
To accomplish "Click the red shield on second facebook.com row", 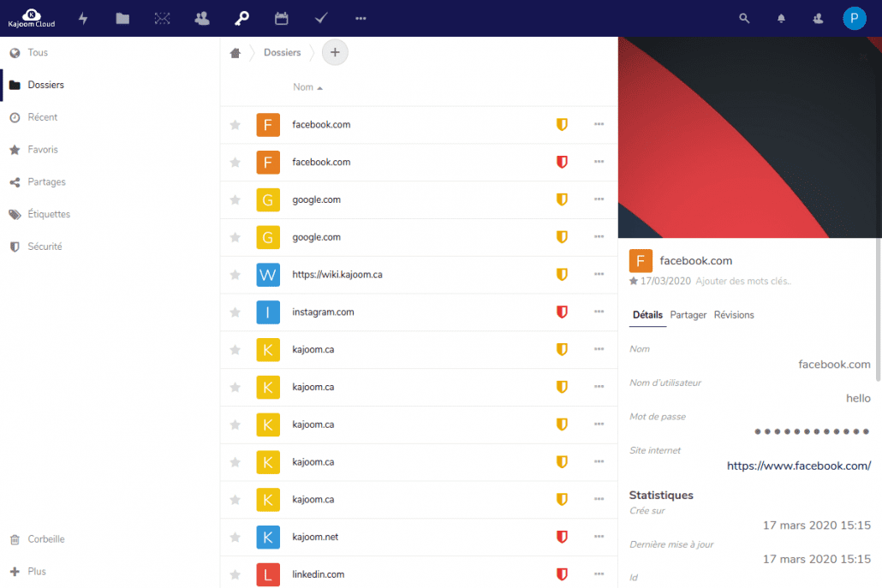I will click(x=562, y=162).
